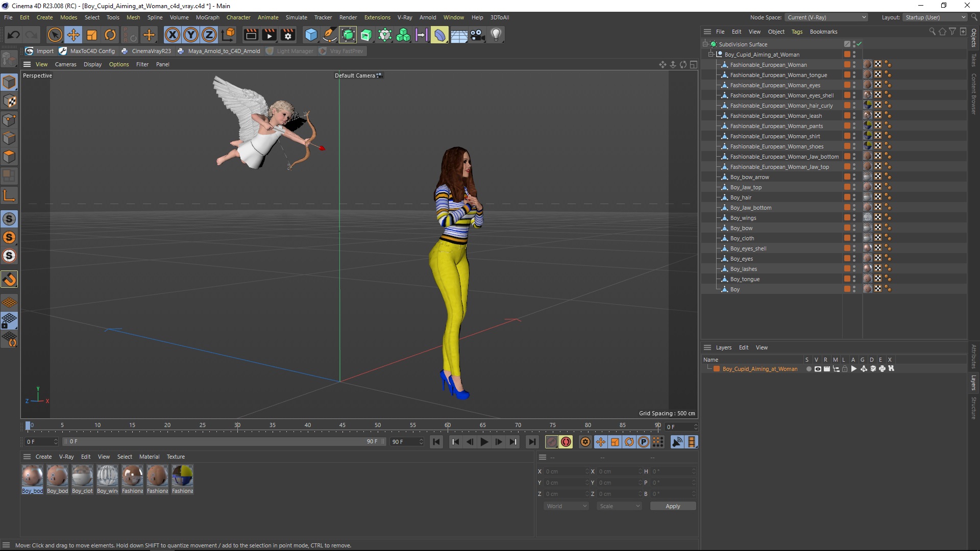
Task: Click the Search icon in Object Manager
Action: [933, 32]
